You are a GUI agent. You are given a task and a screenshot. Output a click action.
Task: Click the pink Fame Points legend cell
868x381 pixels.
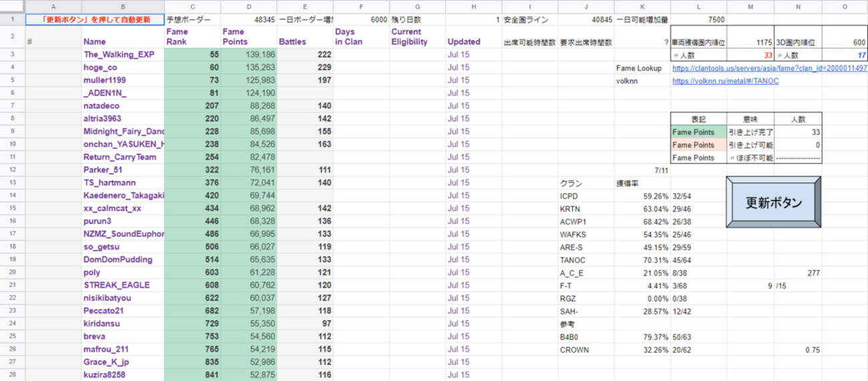coord(698,145)
